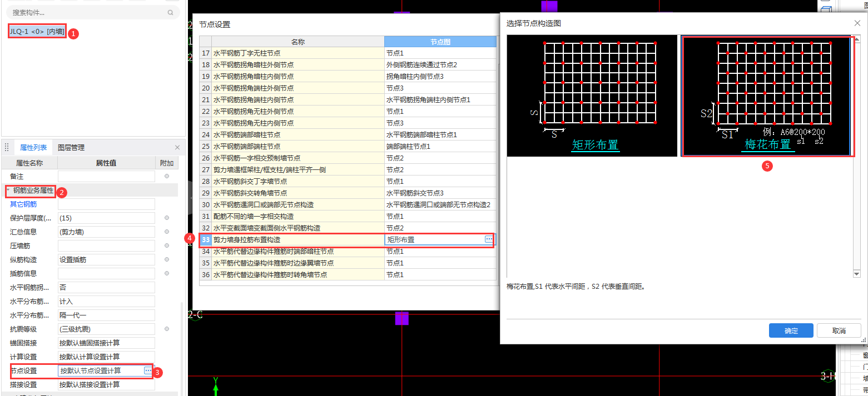Click 名称 column header in 节点设置
The height and width of the screenshot is (396, 868).
(x=297, y=42)
